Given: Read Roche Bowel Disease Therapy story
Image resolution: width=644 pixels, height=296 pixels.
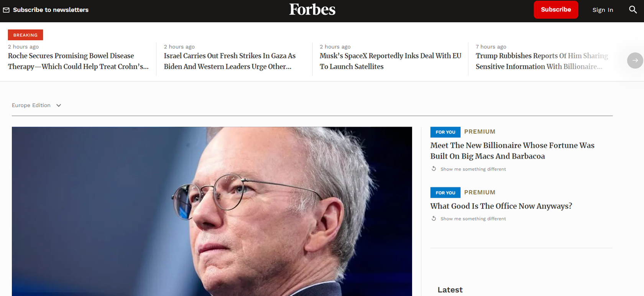Looking at the screenshot, I should (78, 61).
